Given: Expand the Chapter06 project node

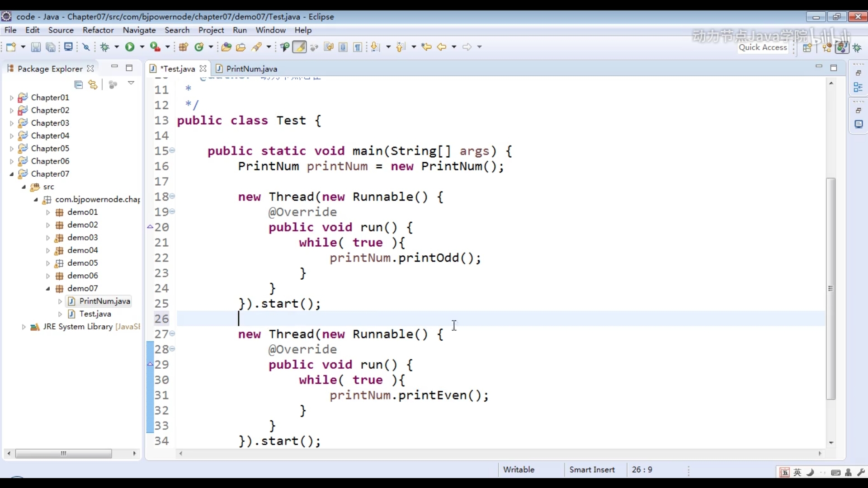Looking at the screenshot, I should click(x=12, y=161).
